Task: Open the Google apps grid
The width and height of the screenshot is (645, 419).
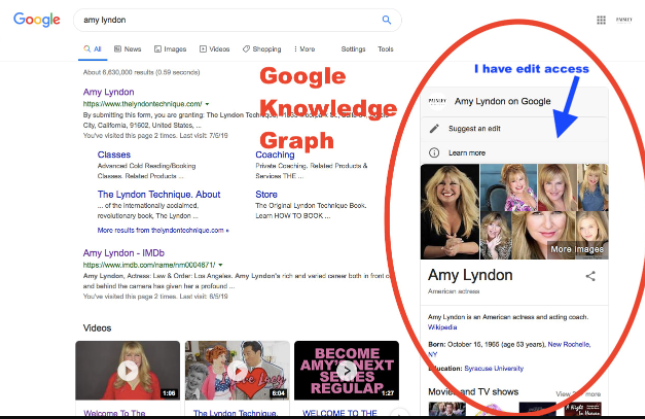Action: 601,19
